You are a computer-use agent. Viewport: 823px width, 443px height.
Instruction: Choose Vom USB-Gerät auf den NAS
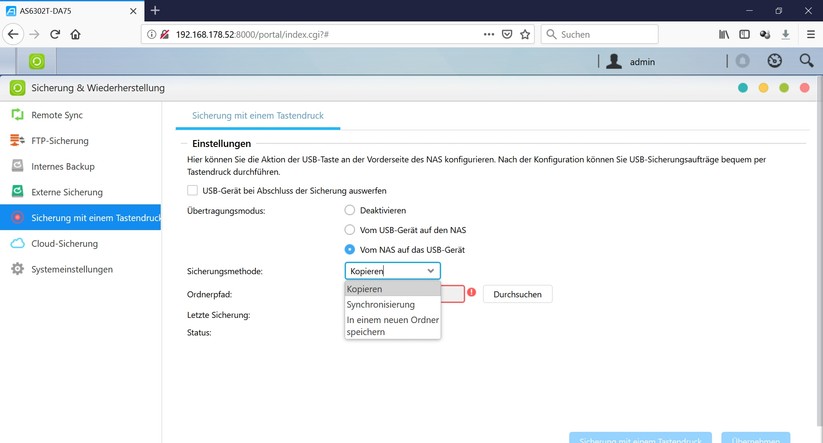click(x=350, y=230)
